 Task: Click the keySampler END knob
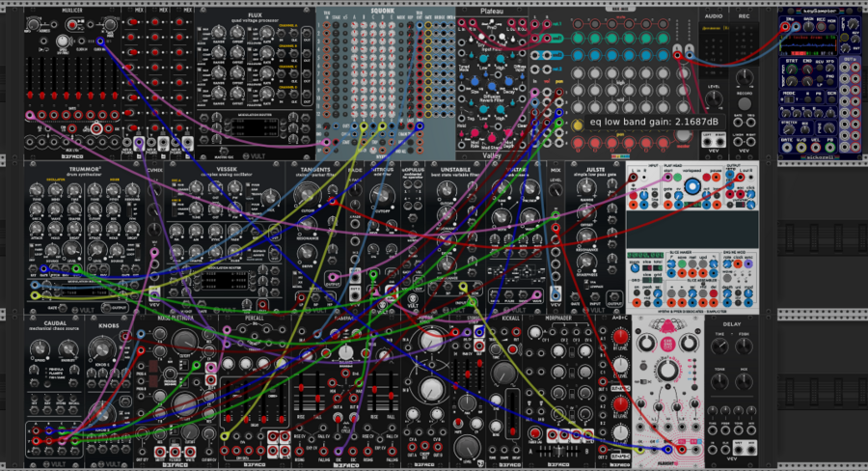pos(807,69)
